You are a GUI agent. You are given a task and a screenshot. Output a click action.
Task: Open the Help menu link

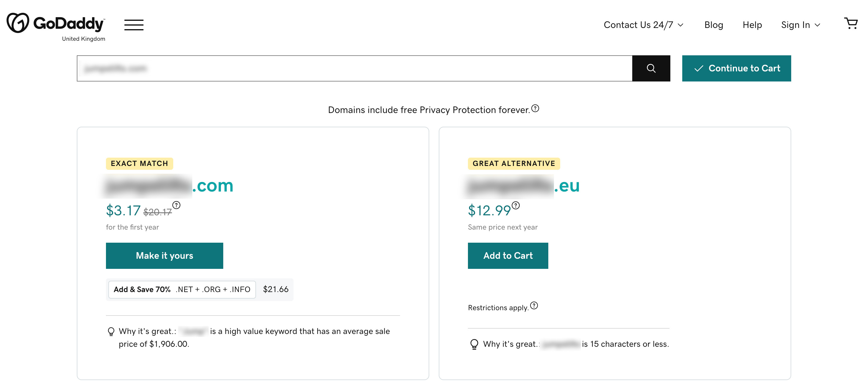[752, 25]
